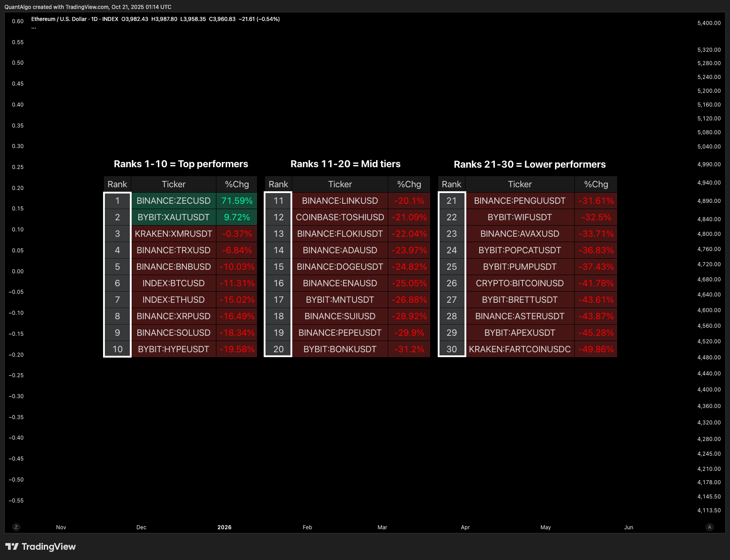Click the BINANCE:BNBUSD ticker cell
This screenshot has width=730, height=560.
click(x=174, y=267)
